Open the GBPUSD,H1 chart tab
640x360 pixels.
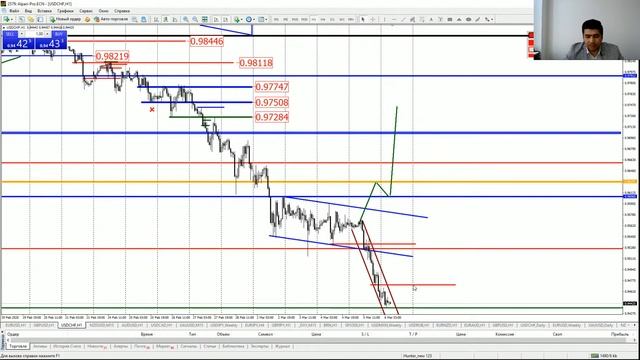[43, 325]
